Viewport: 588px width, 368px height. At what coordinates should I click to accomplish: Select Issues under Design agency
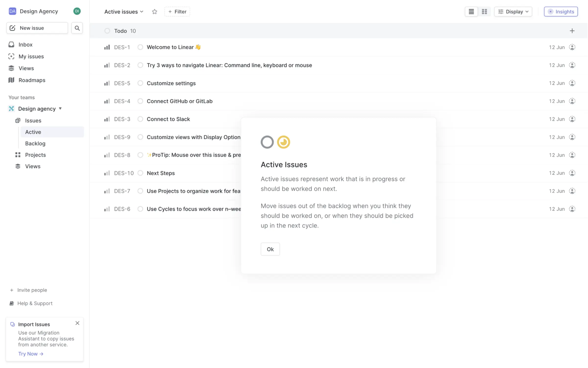[33, 121]
